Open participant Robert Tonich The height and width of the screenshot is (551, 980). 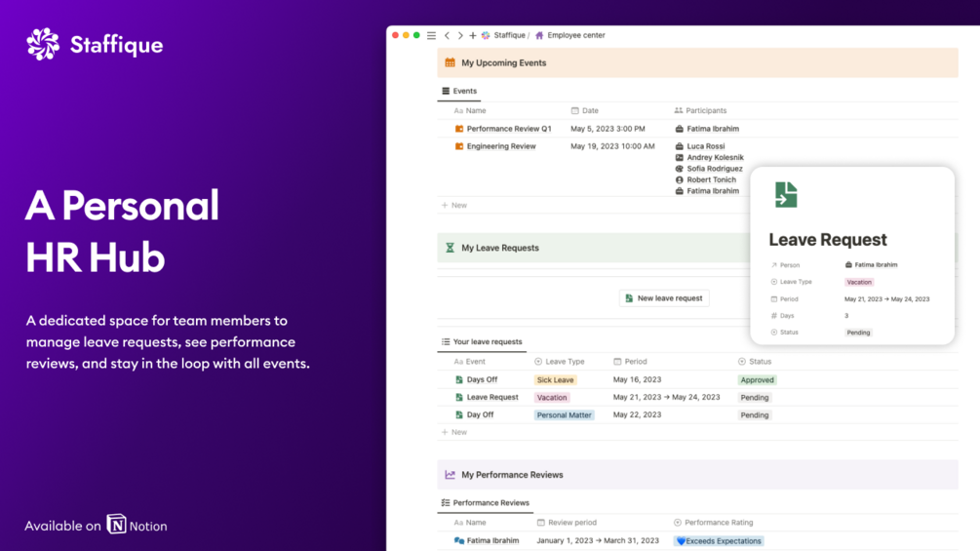[711, 179]
